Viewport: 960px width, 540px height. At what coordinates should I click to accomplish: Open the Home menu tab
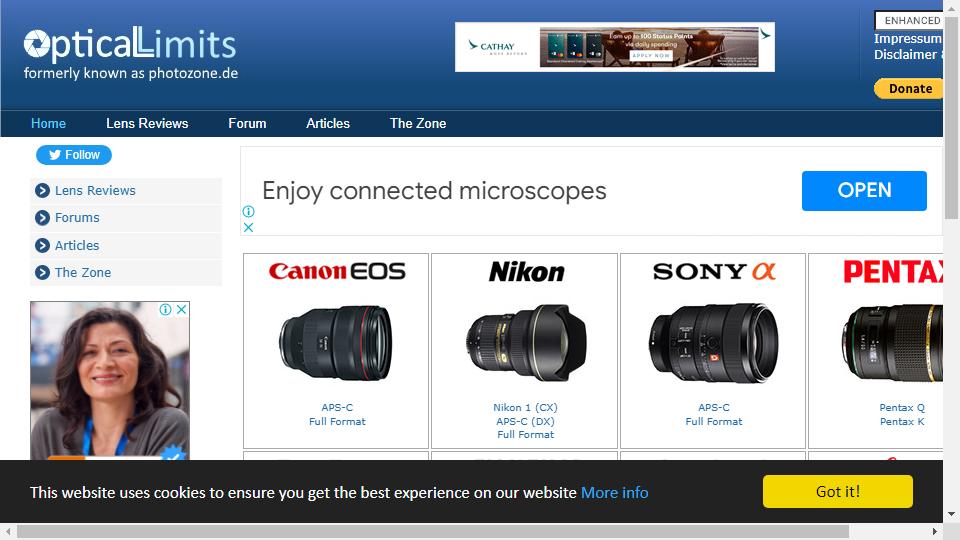pyautogui.click(x=48, y=124)
